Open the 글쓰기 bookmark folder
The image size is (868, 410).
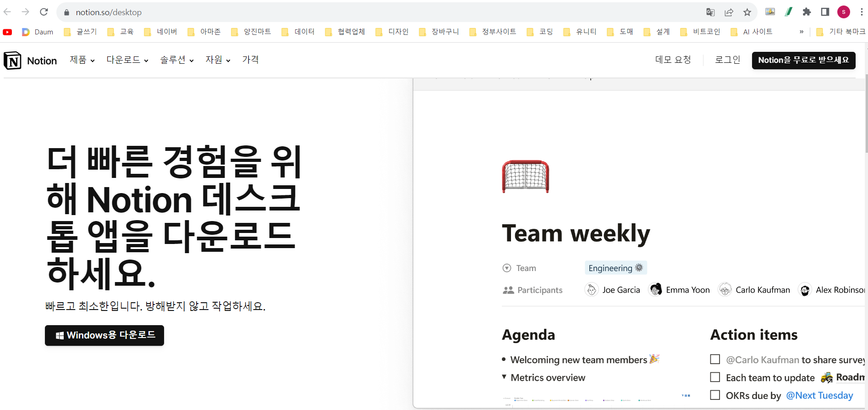[81, 32]
